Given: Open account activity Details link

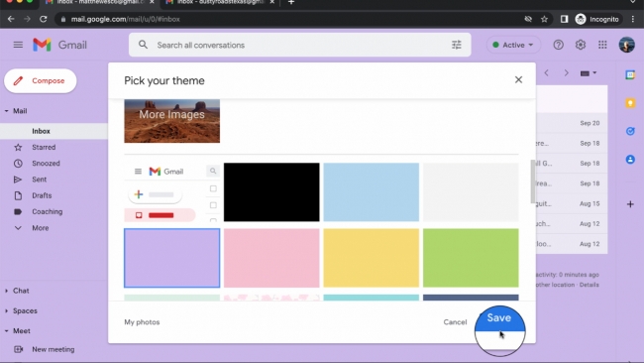Looking at the screenshot, I should (x=589, y=285).
